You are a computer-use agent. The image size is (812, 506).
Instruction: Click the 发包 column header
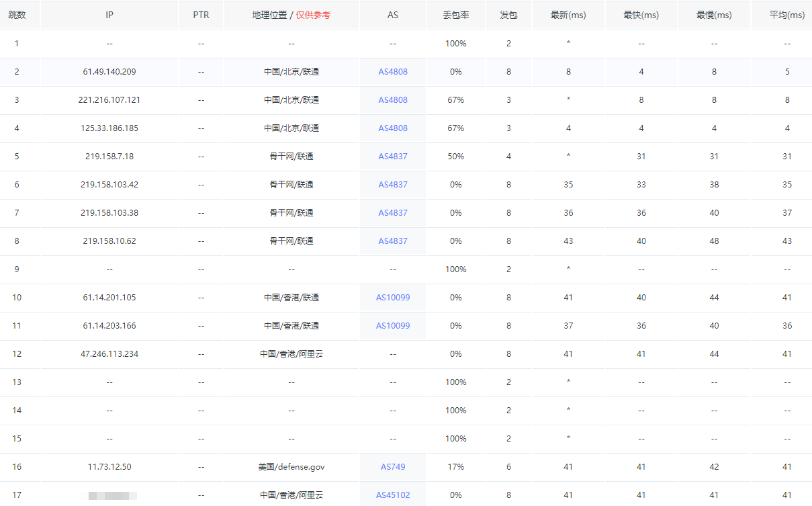pos(508,15)
